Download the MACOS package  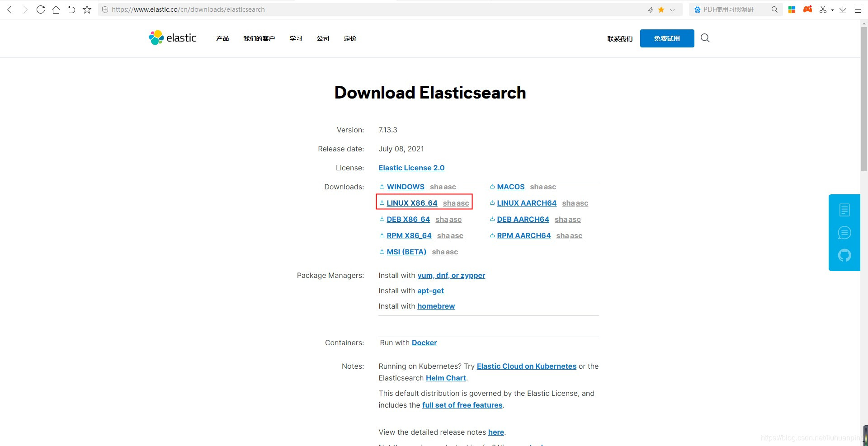pyautogui.click(x=511, y=187)
